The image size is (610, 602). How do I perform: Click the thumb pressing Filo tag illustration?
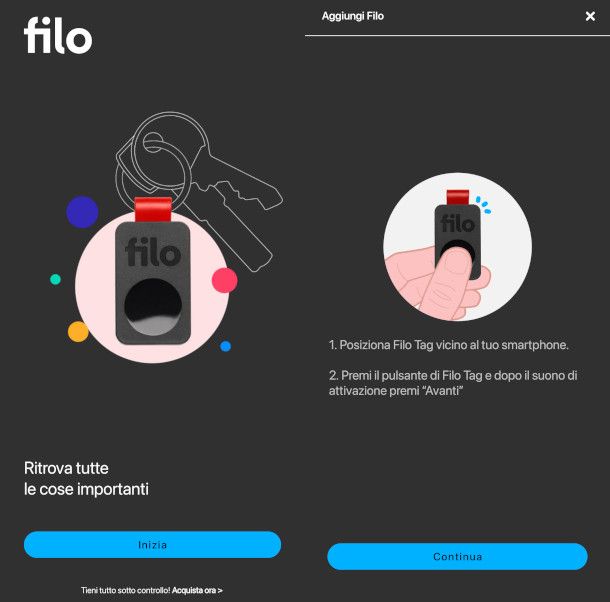point(458,247)
